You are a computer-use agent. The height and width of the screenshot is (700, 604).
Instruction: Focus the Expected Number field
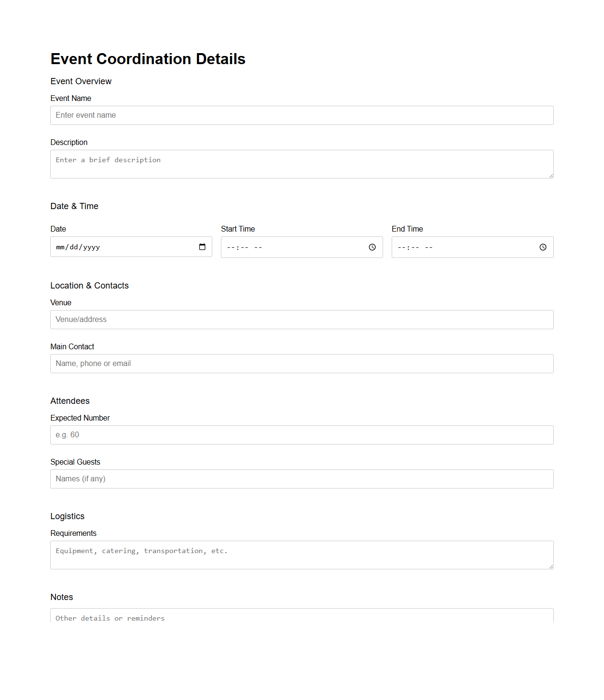point(301,435)
